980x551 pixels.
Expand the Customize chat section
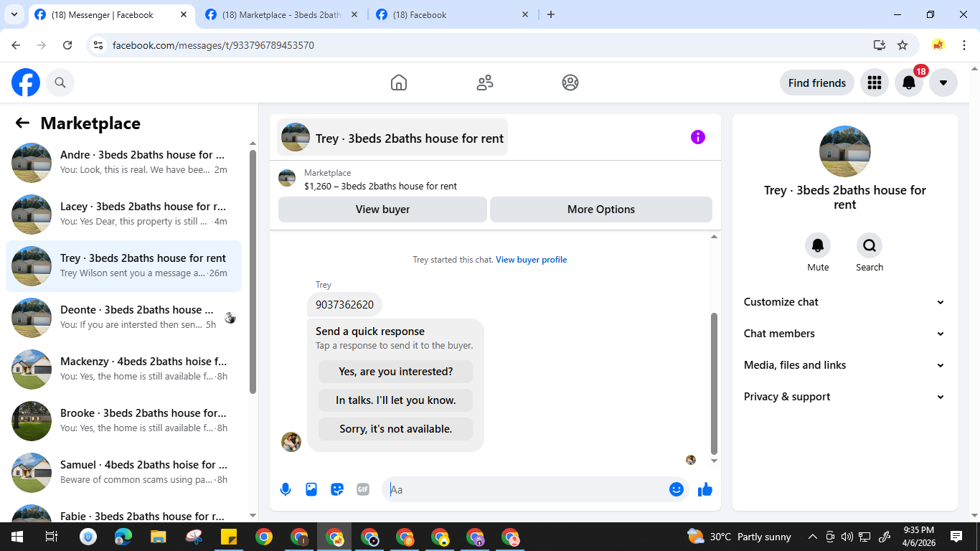pyautogui.click(x=844, y=302)
